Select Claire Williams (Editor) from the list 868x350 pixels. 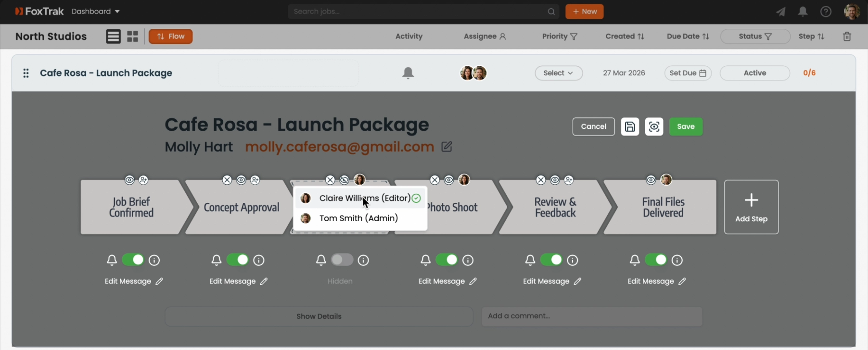(x=360, y=198)
